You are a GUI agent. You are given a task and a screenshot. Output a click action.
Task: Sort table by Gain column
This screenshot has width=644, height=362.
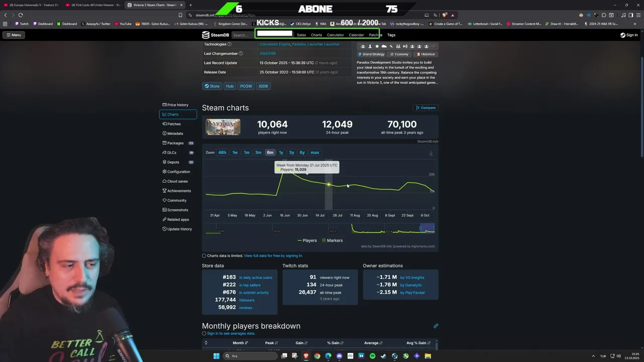(301, 343)
